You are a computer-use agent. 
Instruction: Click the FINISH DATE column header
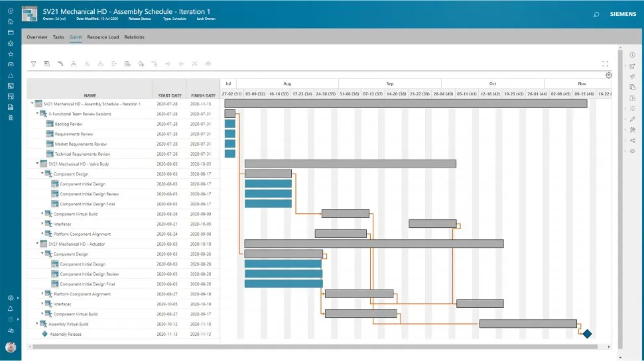202,95
